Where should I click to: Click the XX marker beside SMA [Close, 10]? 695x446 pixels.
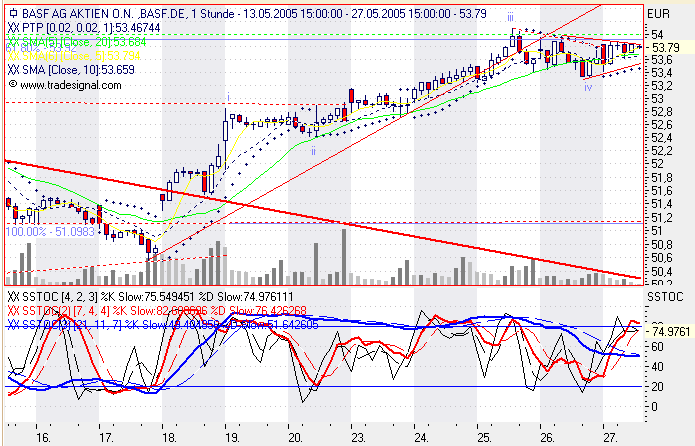coord(13,70)
